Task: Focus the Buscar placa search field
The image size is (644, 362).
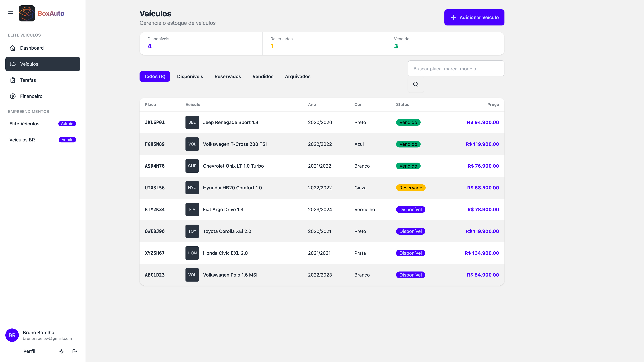Action: tap(456, 69)
